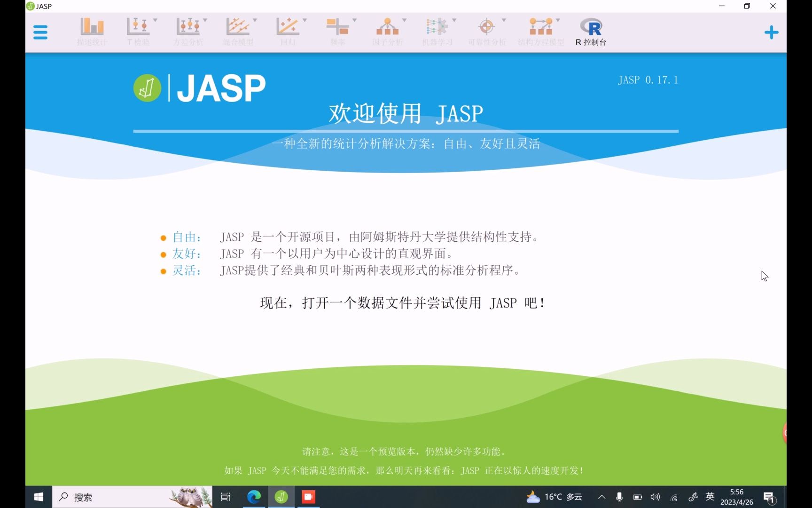Open the 方差分析 (ANOVA) menu
Screen dimensions: 812x508
188,32
